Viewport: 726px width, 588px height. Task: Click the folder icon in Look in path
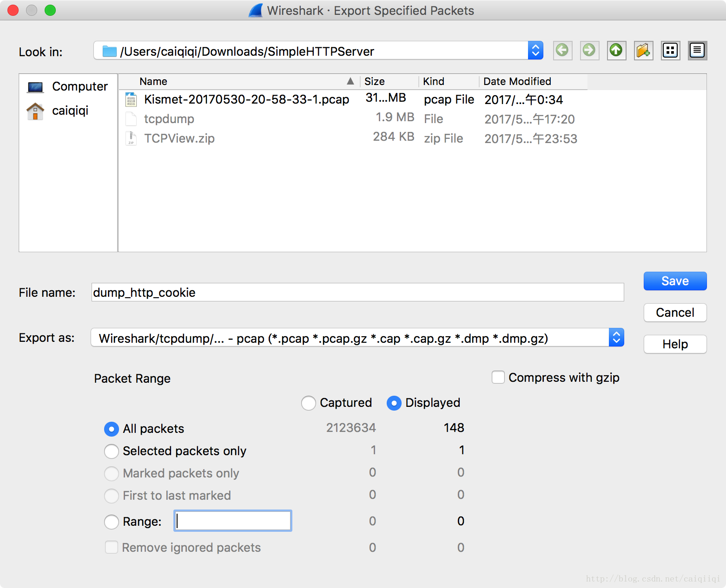coord(110,51)
